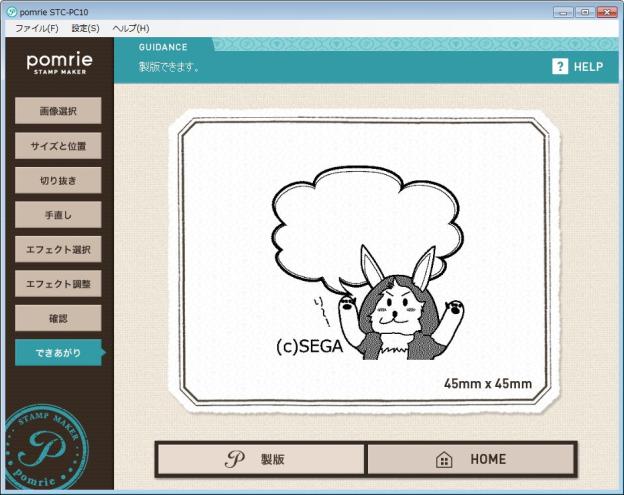This screenshot has height=495, width=624.
Task: Go to エフェクト選択 step
Action: click(x=58, y=249)
